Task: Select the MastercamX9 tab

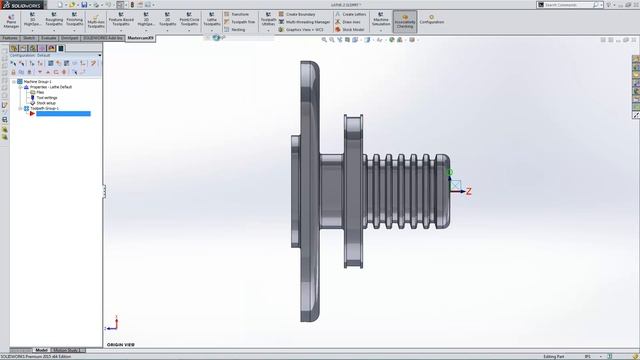Action: coord(140,38)
